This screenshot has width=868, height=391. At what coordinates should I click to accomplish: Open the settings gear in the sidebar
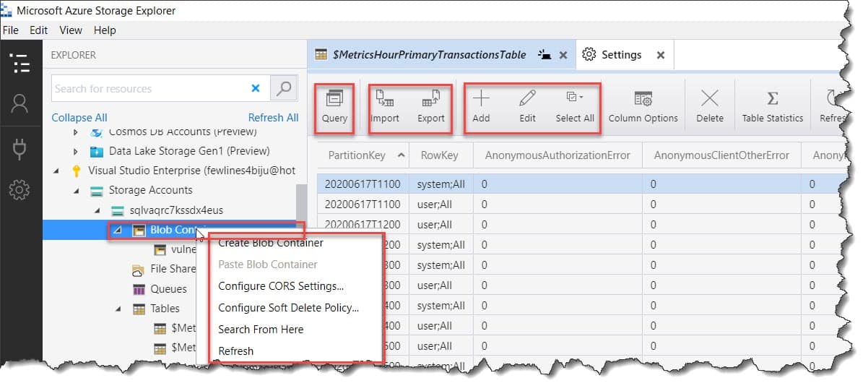click(x=19, y=190)
